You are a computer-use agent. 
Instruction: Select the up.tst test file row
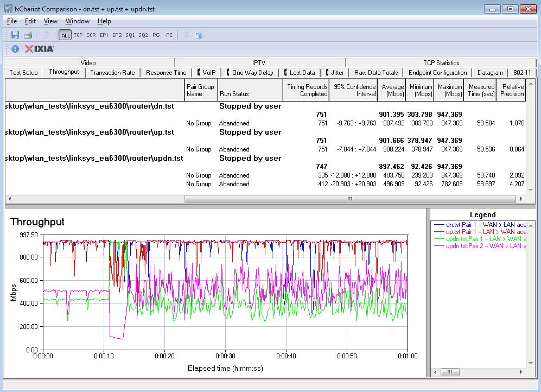coord(265,132)
